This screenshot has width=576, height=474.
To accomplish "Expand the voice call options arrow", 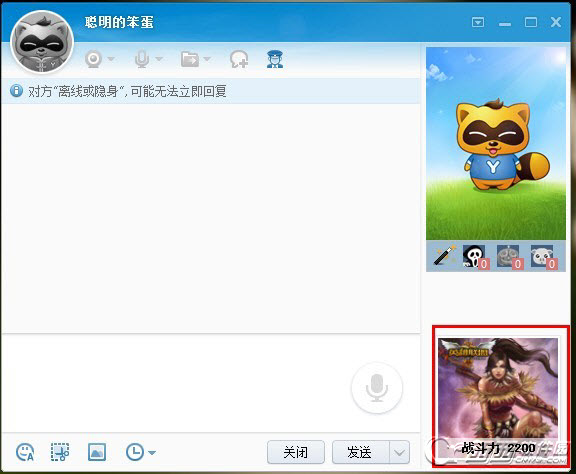I will pyautogui.click(x=159, y=59).
